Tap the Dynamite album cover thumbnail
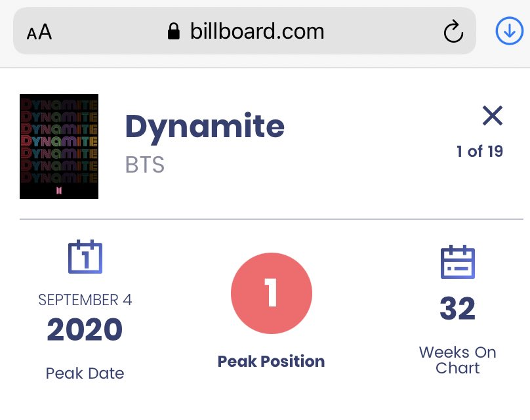This screenshot has width=530, height=420. [59, 146]
